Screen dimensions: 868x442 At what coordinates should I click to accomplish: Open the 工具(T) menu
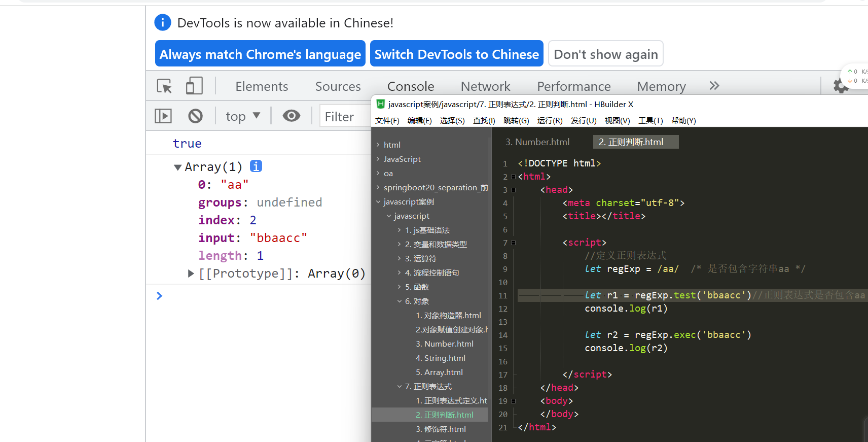tap(650, 120)
